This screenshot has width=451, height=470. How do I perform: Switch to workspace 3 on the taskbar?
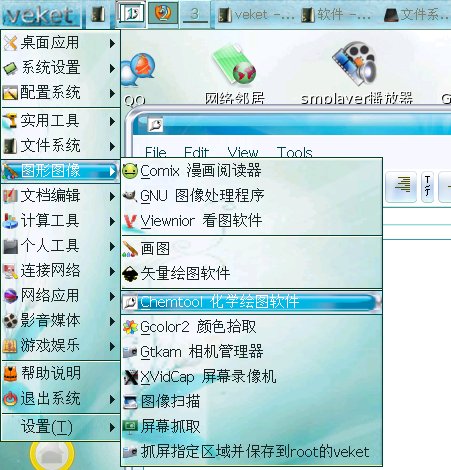click(195, 14)
